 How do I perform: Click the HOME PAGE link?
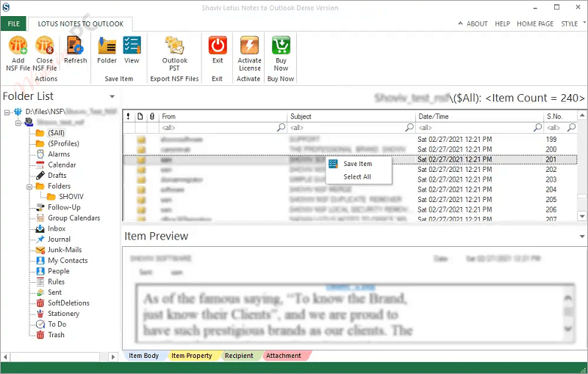(x=535, y=24)
